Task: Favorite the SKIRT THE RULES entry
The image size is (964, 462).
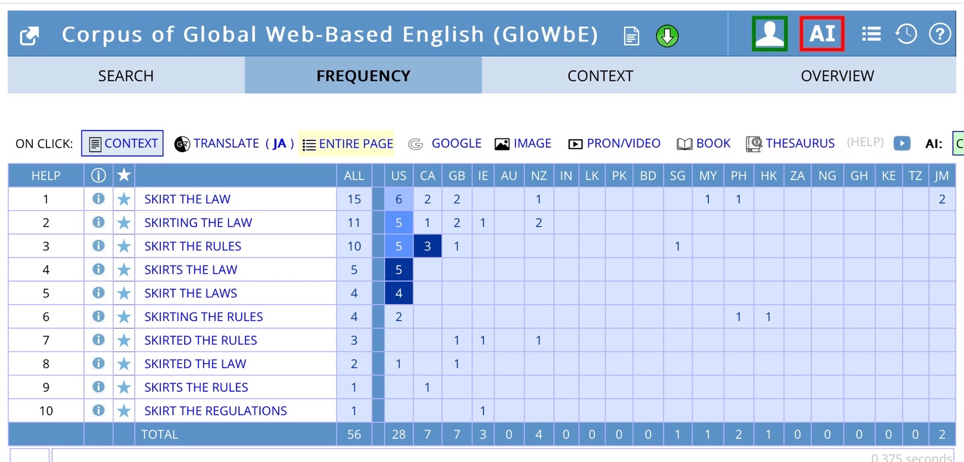Action: (x=124, y=246)
